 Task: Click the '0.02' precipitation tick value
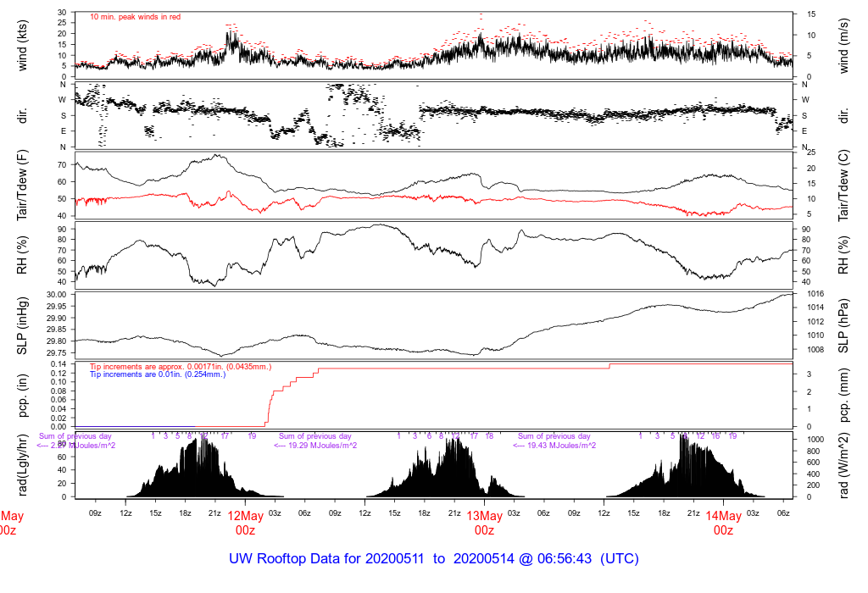click(58, 418)
